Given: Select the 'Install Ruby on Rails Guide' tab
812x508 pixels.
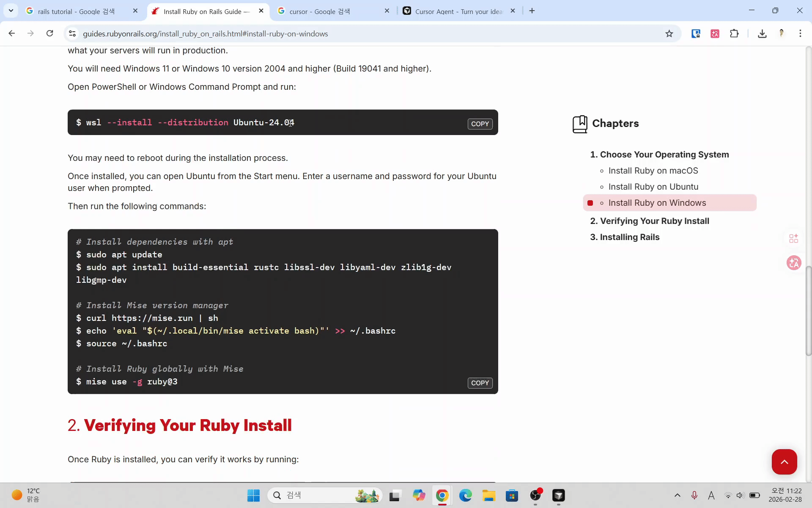Looking at the screenshot, I should pyautogui.click(x=207, y=11).
